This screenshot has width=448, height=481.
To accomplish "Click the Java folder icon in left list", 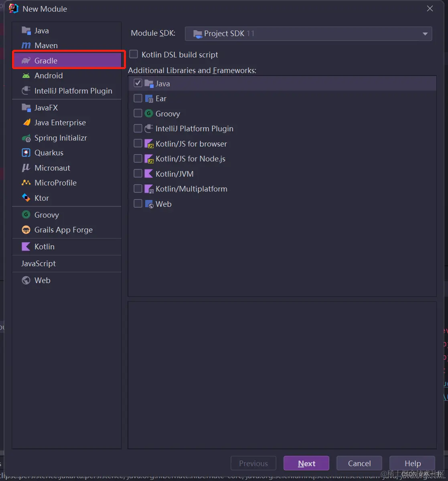I will tap(26, 31).
